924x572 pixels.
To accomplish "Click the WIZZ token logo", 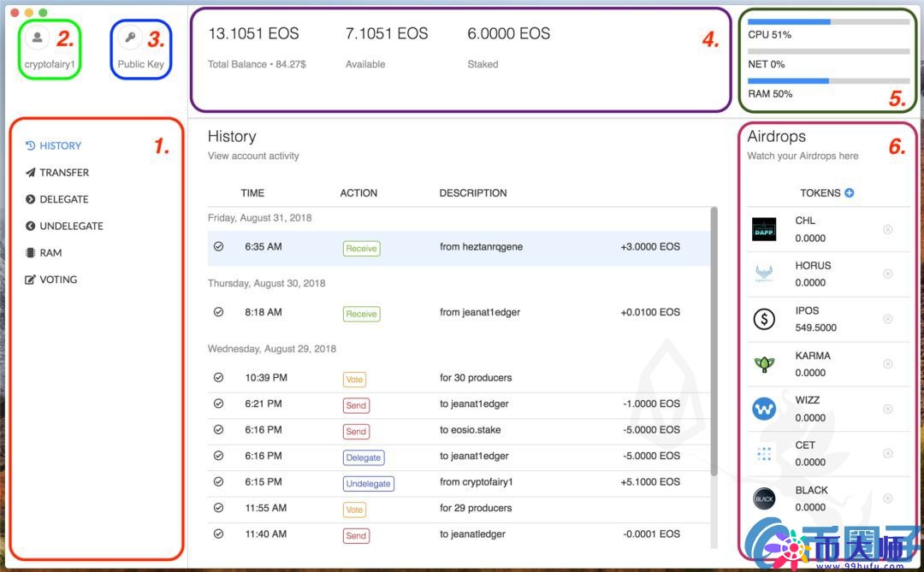I will click(x=764, y=409).
